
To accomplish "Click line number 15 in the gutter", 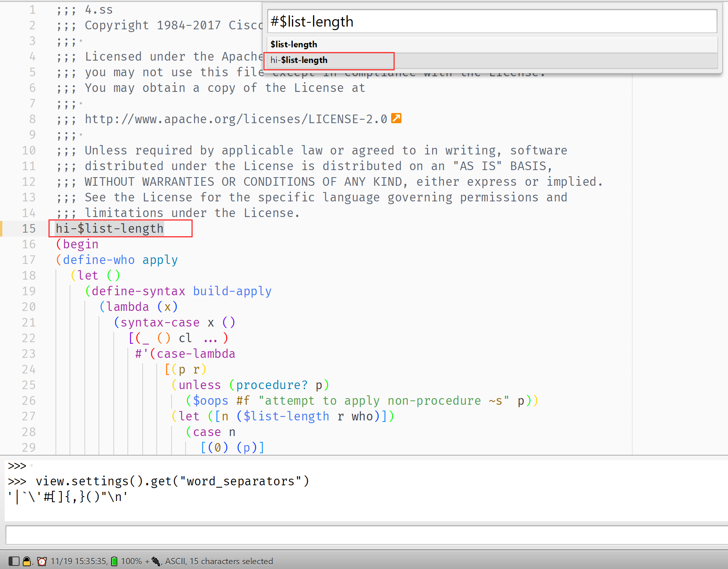I will tap(29, 229).
